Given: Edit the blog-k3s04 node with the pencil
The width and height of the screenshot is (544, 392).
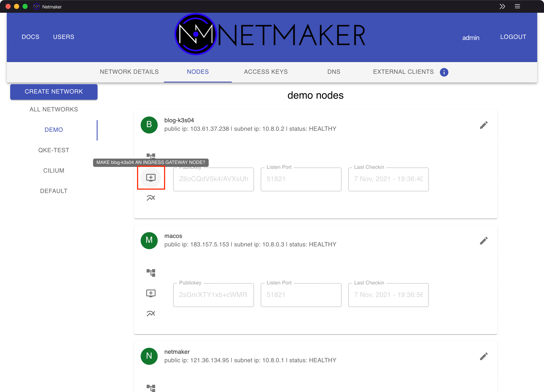Looking at the screenshot, I should point(484,125).
